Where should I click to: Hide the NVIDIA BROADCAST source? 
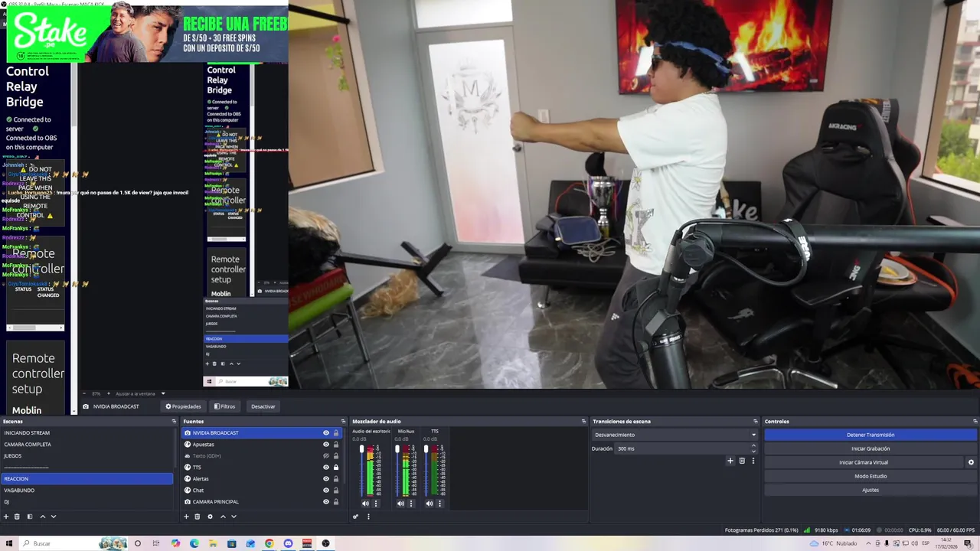tap(325, 433)
